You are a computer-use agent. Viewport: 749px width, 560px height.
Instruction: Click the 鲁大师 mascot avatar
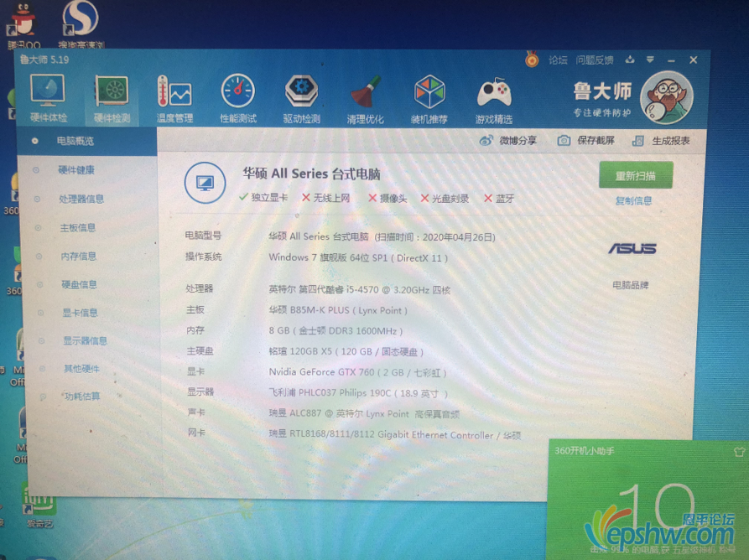pos(666,97)
